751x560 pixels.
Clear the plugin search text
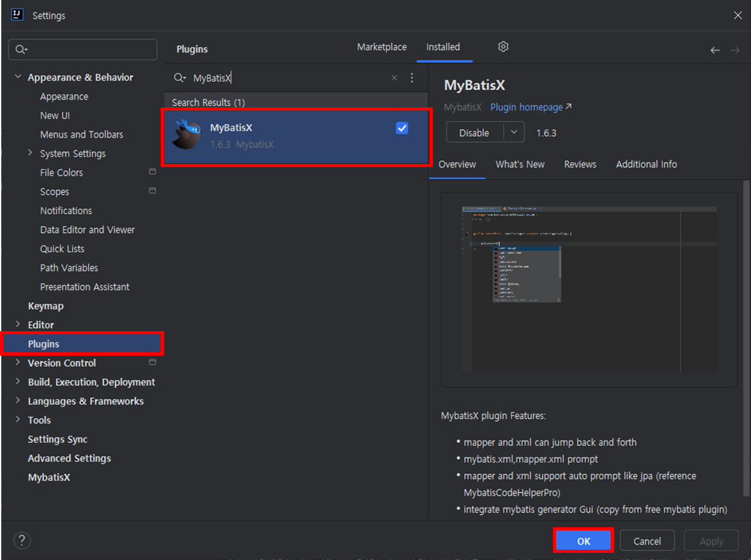[394, 78]
